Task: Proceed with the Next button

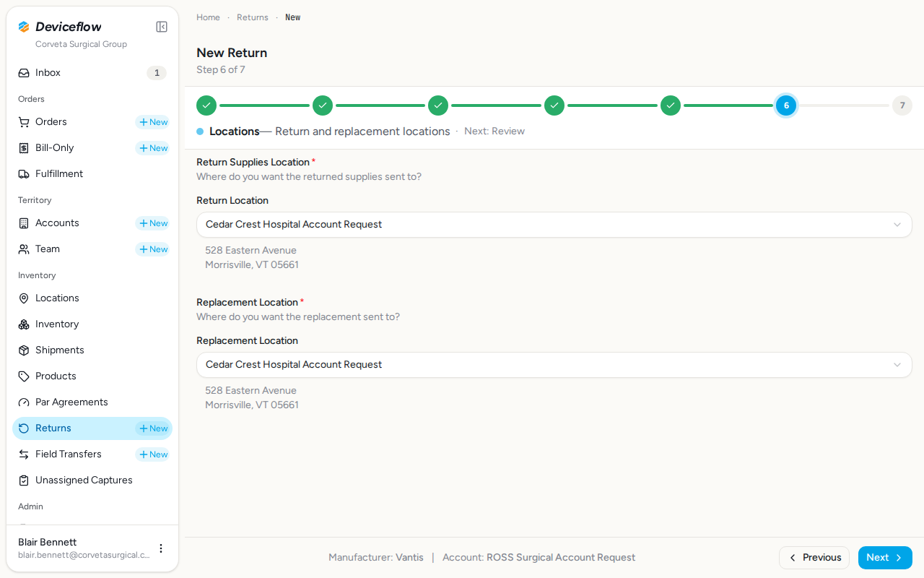Action: coord(885,558)
